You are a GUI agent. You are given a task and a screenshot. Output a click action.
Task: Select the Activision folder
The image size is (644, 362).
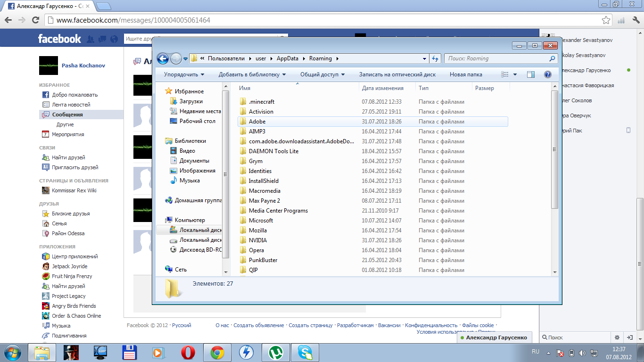click(x=261, y=112)
